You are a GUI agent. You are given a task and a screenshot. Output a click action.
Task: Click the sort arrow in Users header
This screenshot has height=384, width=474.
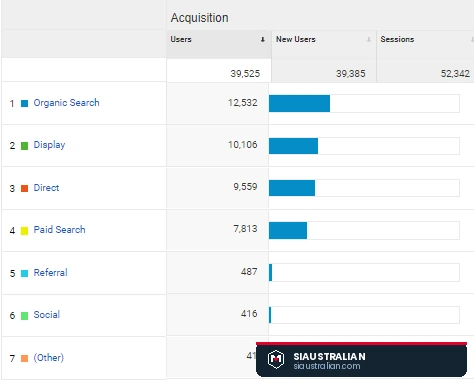[263, 40]
